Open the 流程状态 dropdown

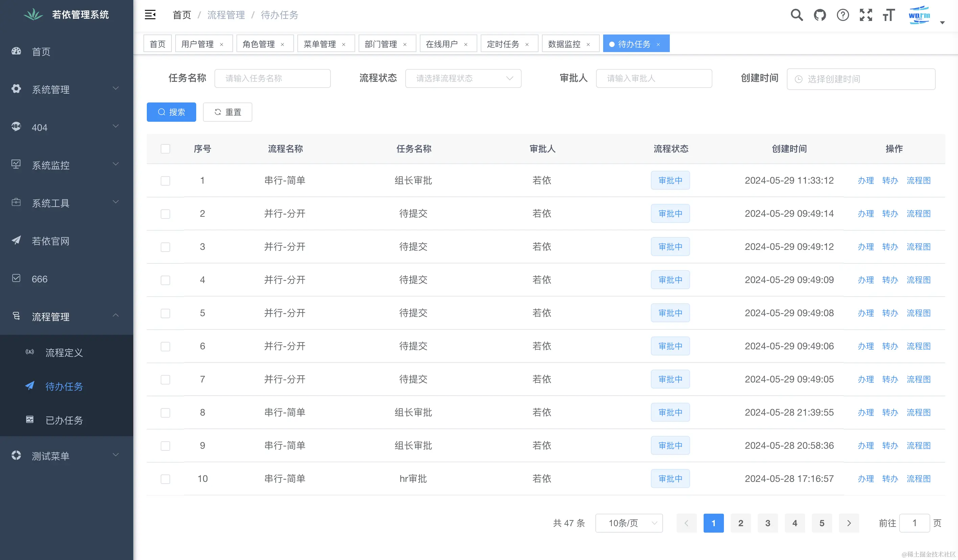pyautogui.click(x=463, y=78)
